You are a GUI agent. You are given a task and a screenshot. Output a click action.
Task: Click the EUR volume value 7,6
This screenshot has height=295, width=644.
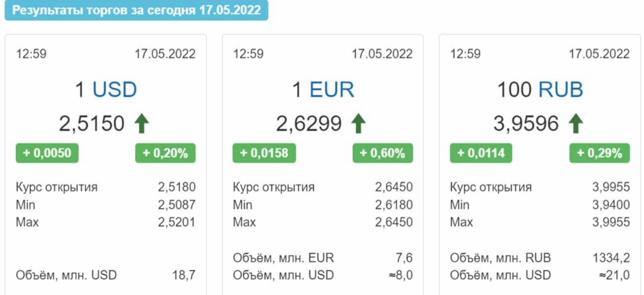[x=404, y=258]
